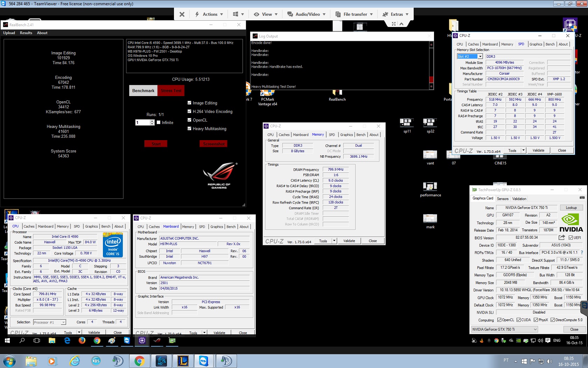Click the GPU-Z icon on the remote taskbar
Image resolution: width=588 pixels, height=368 pixels.
(172, 340)
